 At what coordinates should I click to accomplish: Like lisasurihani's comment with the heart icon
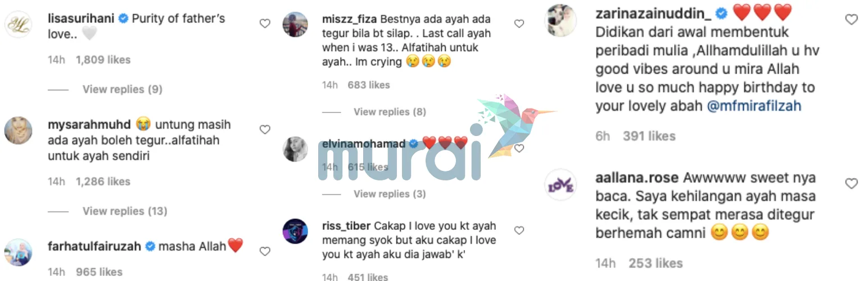point(265,24)
